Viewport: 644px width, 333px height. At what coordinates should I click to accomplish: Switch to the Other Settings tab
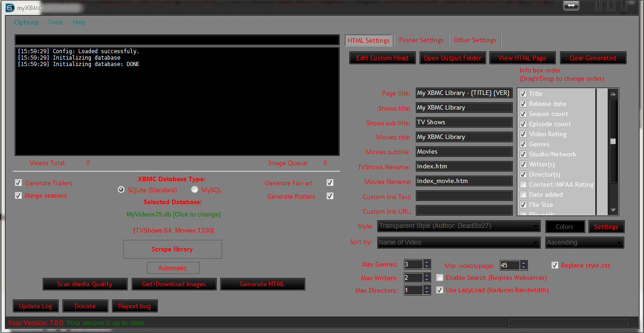475,40
